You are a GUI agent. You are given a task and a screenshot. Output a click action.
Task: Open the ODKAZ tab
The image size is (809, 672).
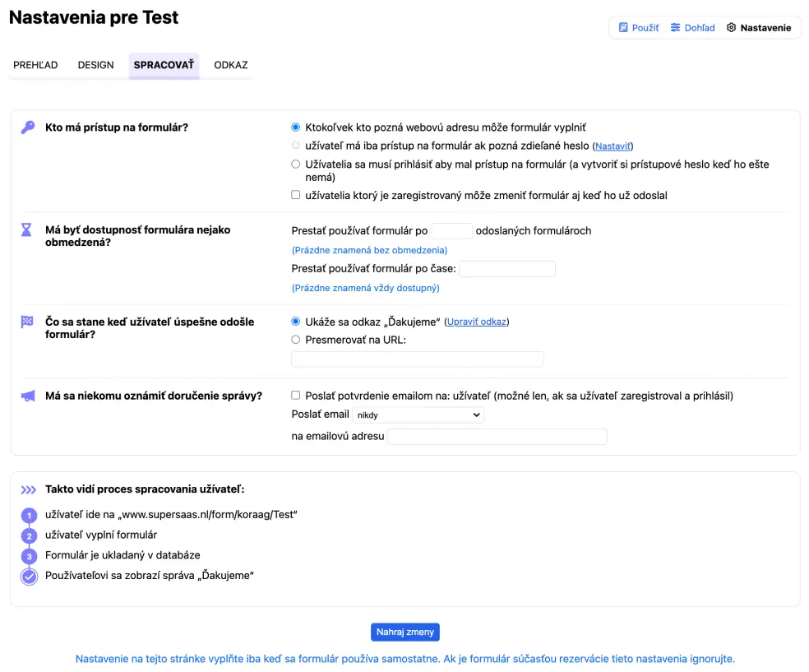(x=231, y=65)
